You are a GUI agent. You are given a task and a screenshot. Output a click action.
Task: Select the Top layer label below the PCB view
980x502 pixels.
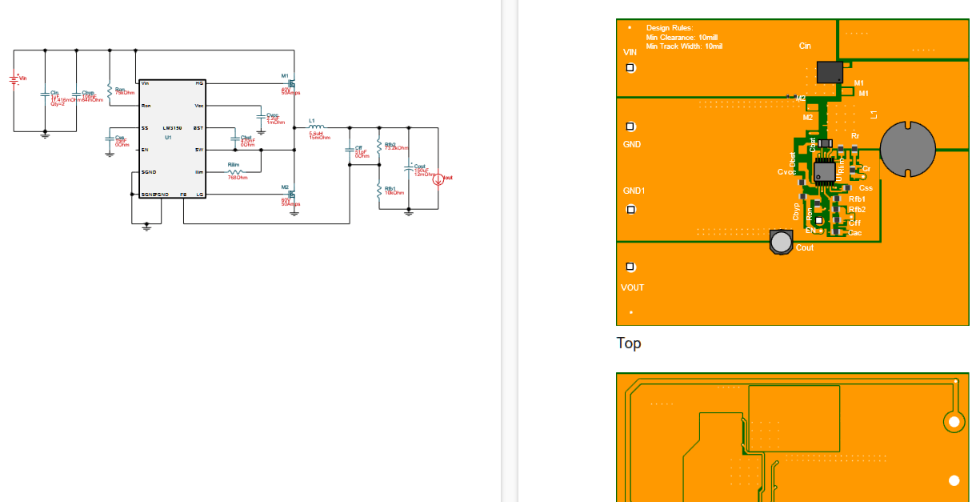[629, 343]
